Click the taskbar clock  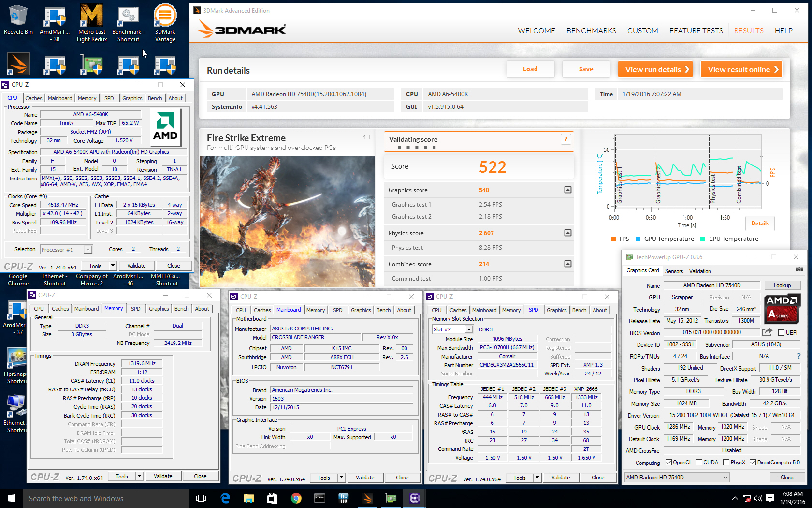792,498
